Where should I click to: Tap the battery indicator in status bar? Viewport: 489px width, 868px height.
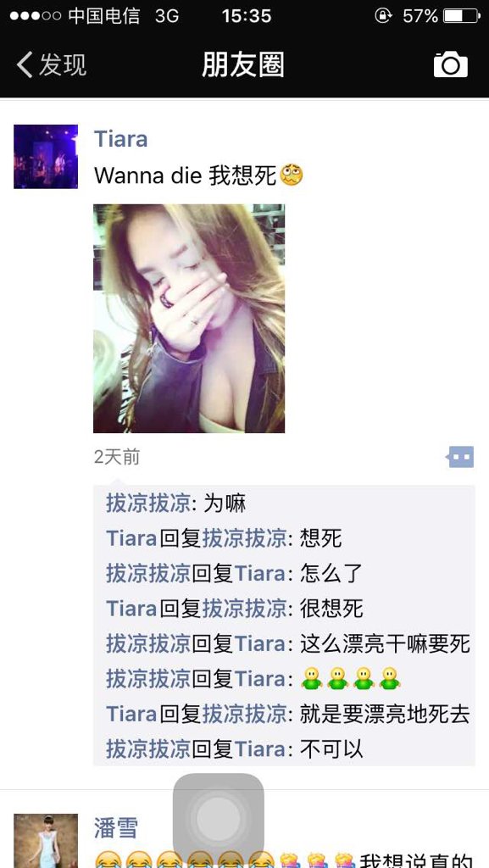pyautogui.click(x=461, y=16)
